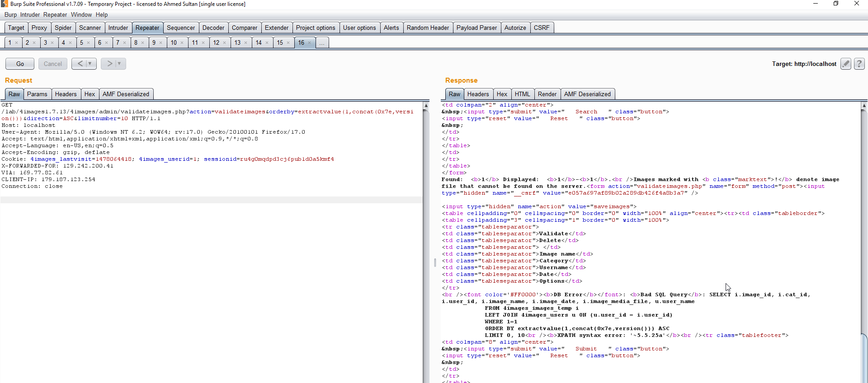Switch to the Scanner tab
Screen dimensions: 868x383
point(90,28)
